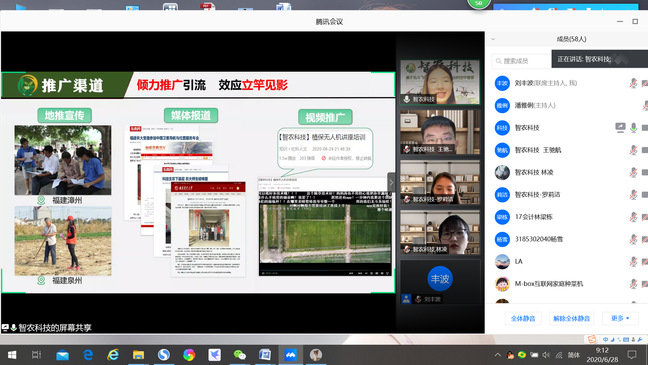The width and height of the screenshot is (648, 365).
Task: Click search magnifier icon in member search
Action: tap(498, 61)
